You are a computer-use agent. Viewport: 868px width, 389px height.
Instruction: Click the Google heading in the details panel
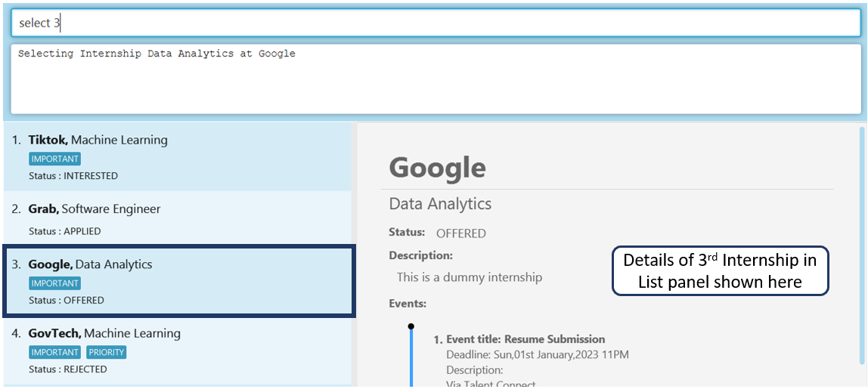pyautogui.click(x=437, y=168)
